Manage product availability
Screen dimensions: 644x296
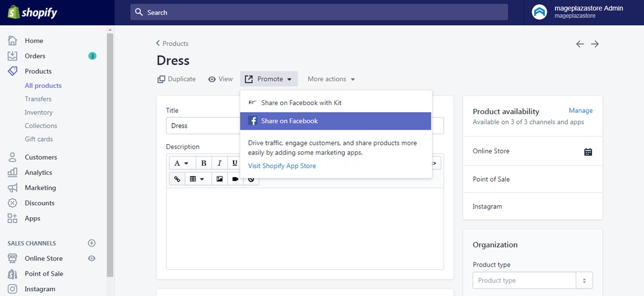pos(581,110)
